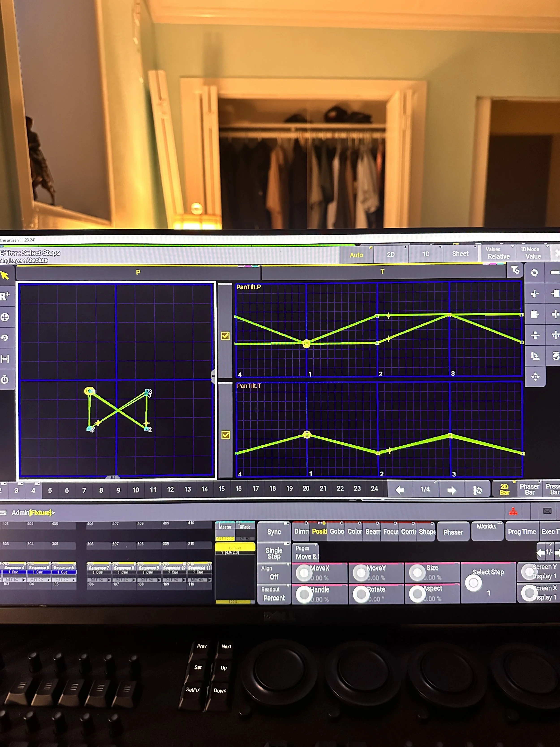This screenshot has width=560, height=747.
Task: Open the Values Relative dropdown
Action: pos(498,253)
